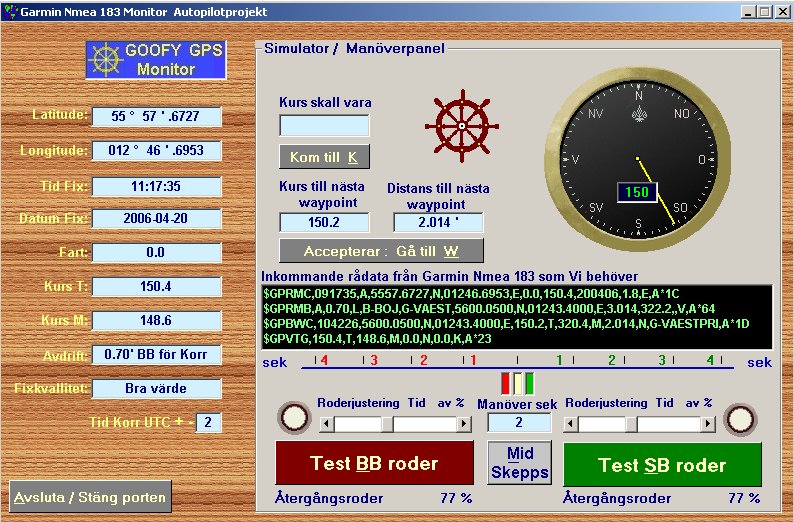Click the Fart value field
Screen dimensions: 794x522
click(156, 252)
